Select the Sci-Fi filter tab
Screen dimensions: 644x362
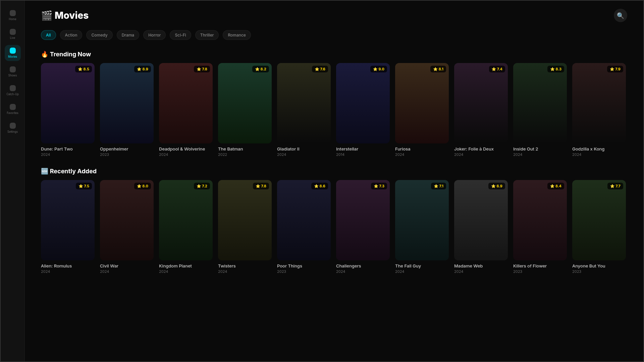coord(180,35)
